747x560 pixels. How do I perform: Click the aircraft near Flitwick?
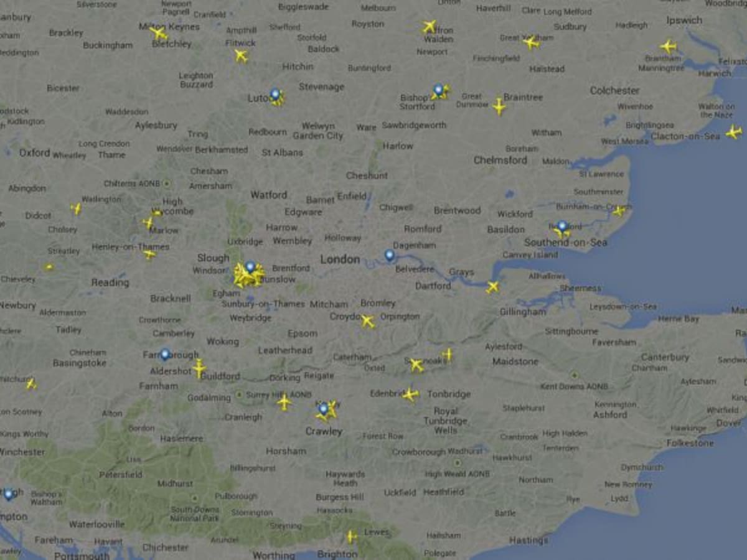tap(241, 55)
